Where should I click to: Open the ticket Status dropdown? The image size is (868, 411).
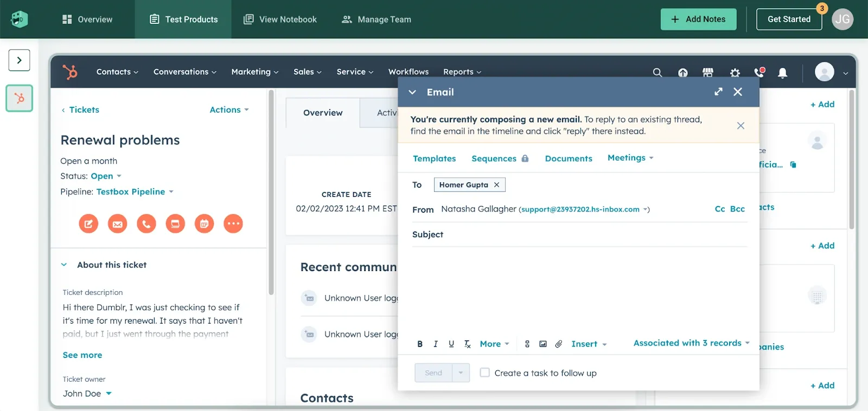click(106, 176)
